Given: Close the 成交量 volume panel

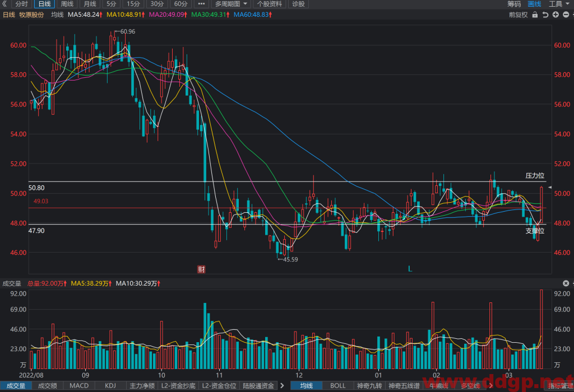Looking at the screenshot, I should [x=566, y=283].
